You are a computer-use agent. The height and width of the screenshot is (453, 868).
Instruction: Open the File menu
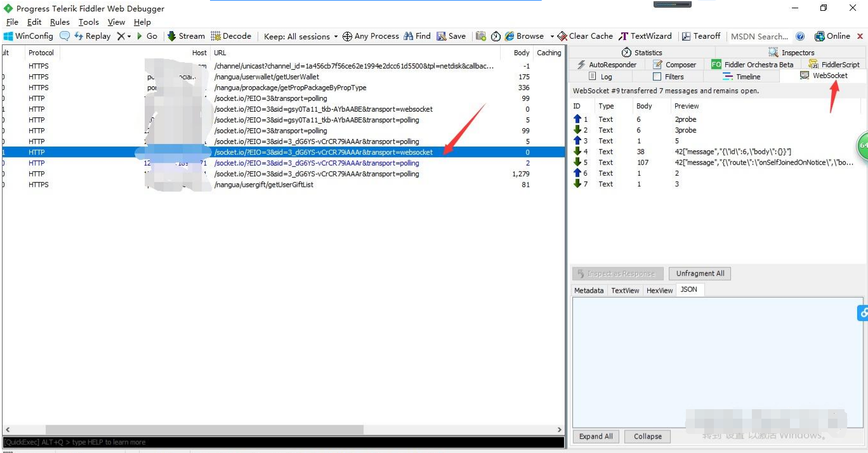[11, 22]
